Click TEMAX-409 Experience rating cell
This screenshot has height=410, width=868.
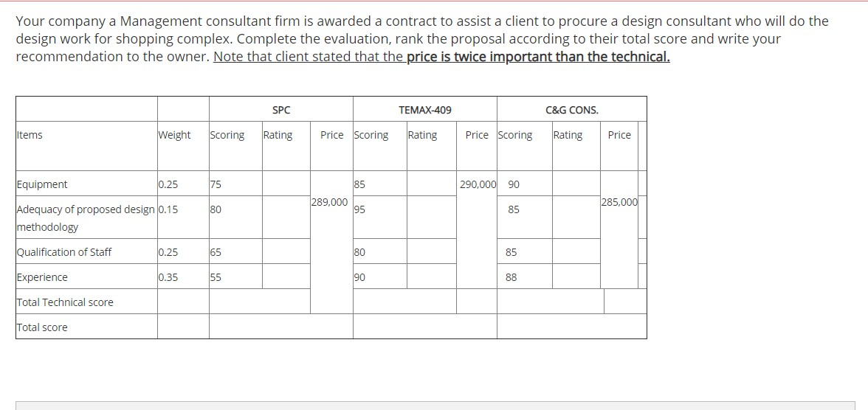click(x=432, y=276)
